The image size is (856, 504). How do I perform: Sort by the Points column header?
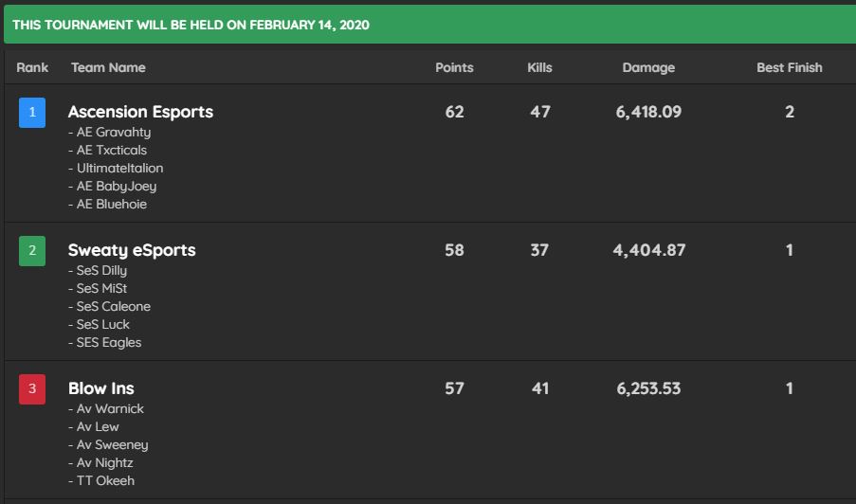(x=454, y=67)
